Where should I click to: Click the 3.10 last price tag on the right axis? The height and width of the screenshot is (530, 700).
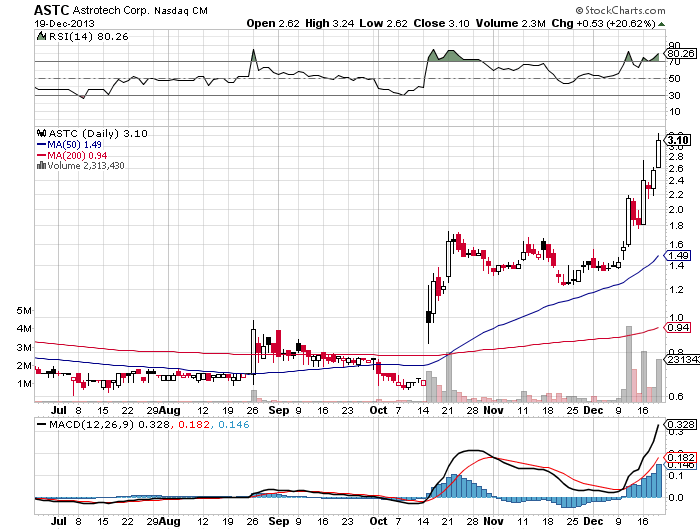679,140
